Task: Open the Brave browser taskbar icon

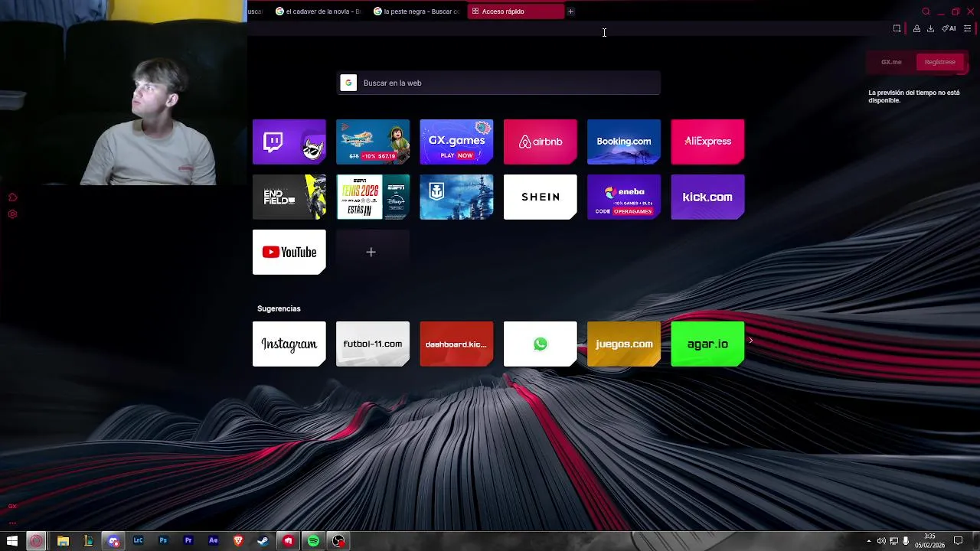Action: pyautogui.click(x=238, y=541)
